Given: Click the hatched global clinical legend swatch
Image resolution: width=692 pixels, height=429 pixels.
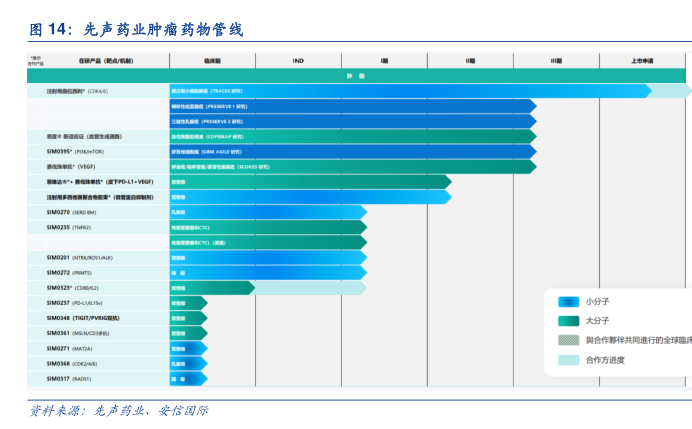Looking at the screenshot, I should point(568,340).
